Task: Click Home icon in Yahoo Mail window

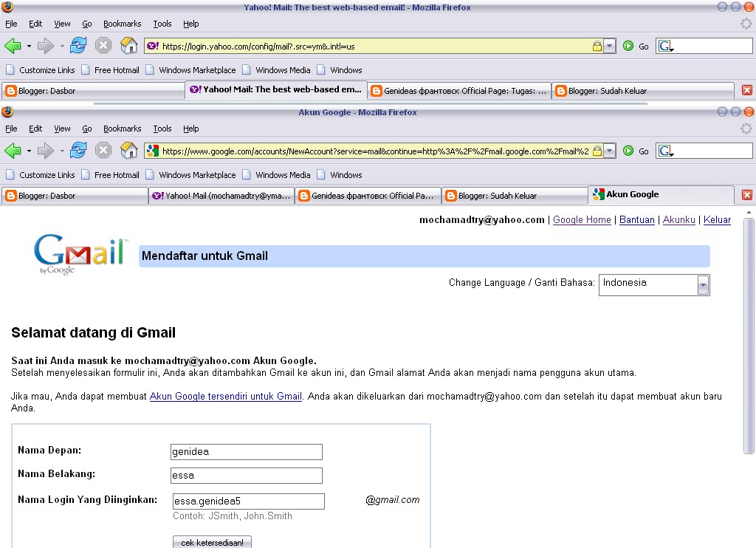Action: click(x=128, y=46)
